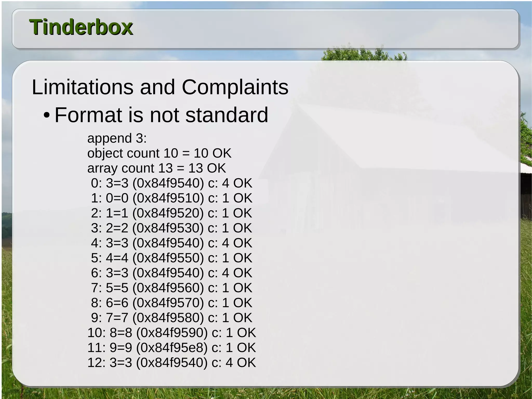Click row 4: 3=3 (0x84f9540)

pos(171,243)
